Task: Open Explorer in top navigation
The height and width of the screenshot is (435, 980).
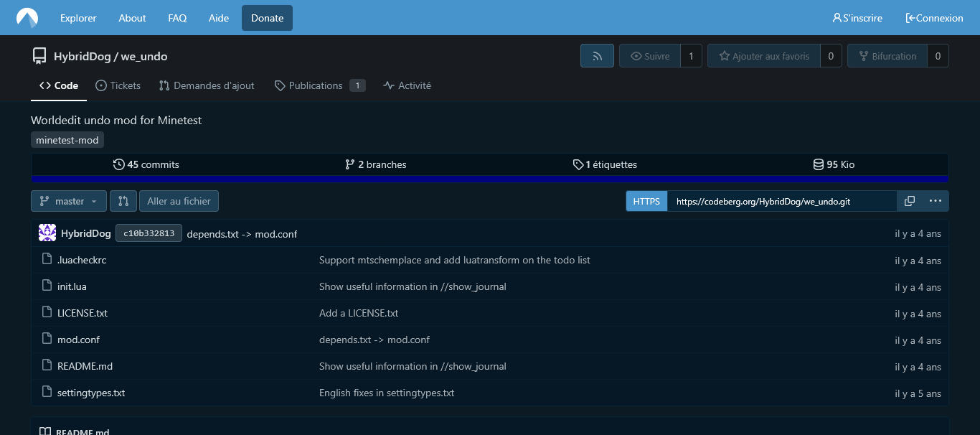Action: click(78, 18)
